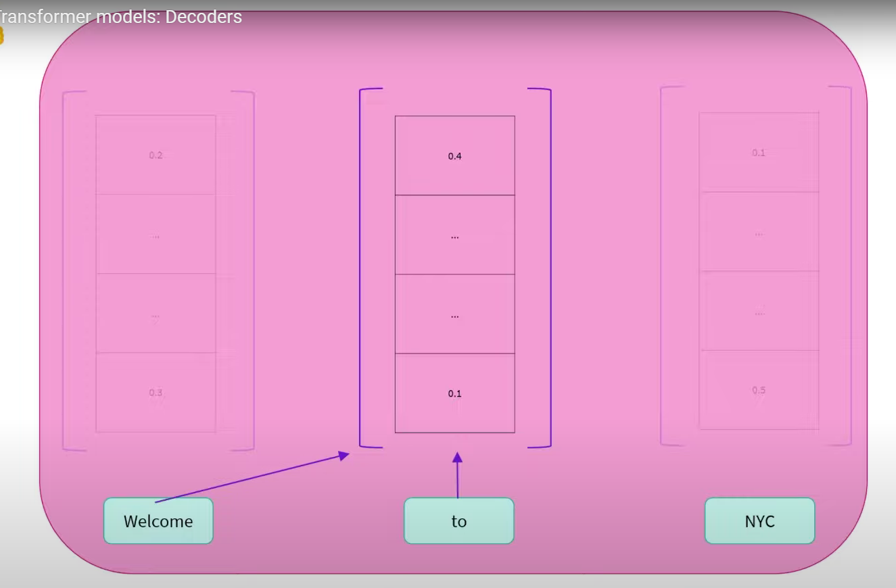Click the faded 0.1 cell in right vector
This screenshot has width=896, height=588.
pos(759,153)
